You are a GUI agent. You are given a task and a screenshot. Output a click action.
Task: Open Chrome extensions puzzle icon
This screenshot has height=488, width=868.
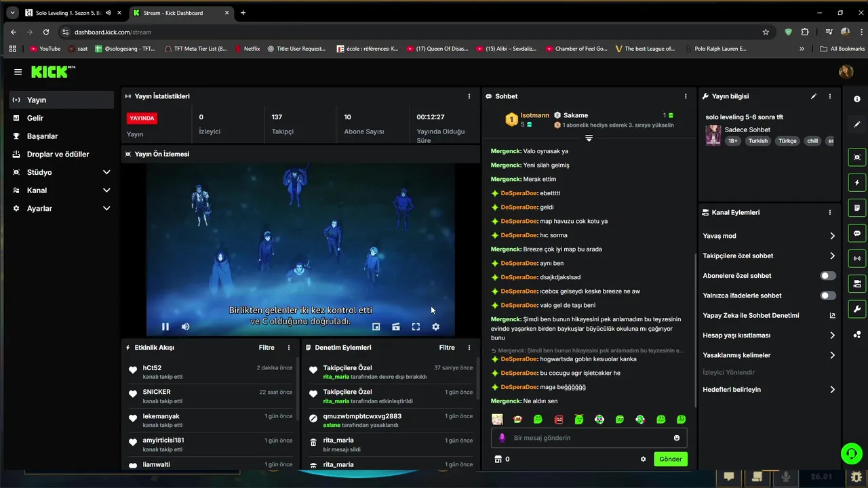(x=805, y=32)
